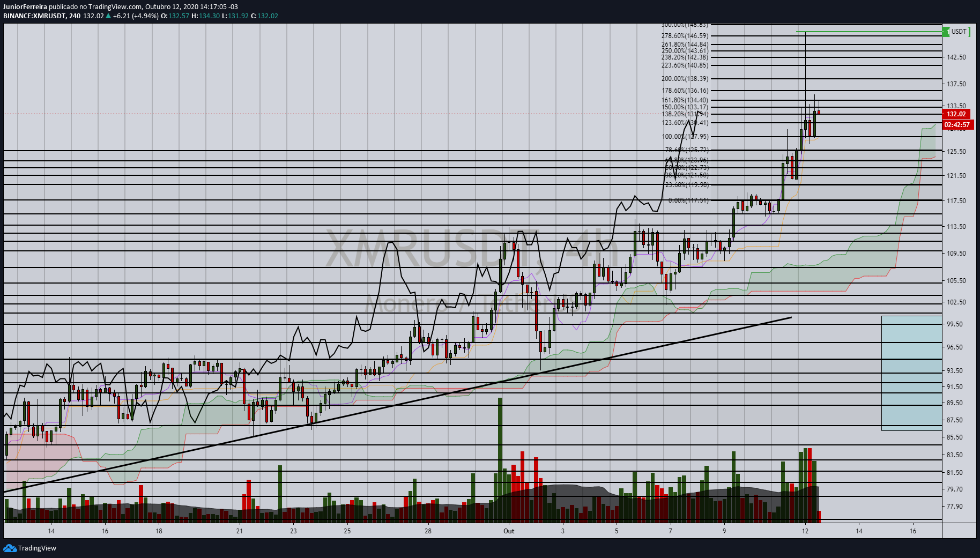Select the 200.00%(138.39) Fibonacci label
This screenshot has width=980, height=558.
(x=685, y=79)
